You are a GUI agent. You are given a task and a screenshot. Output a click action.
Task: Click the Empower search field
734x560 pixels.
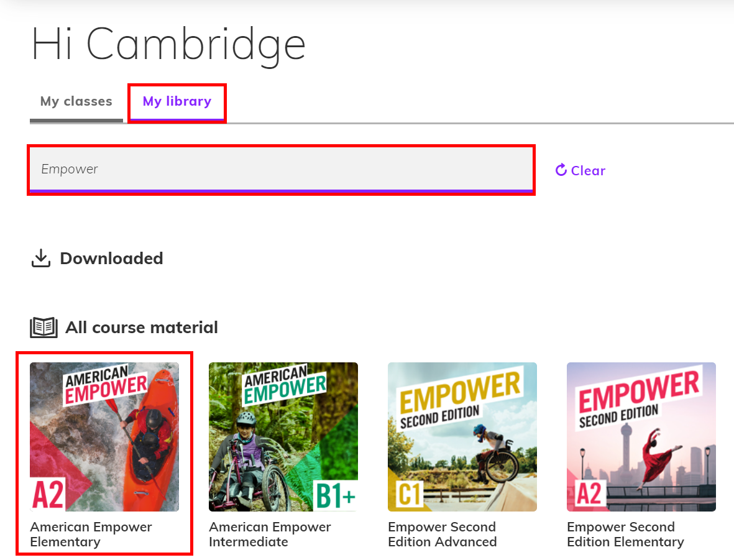click(281, 170)
